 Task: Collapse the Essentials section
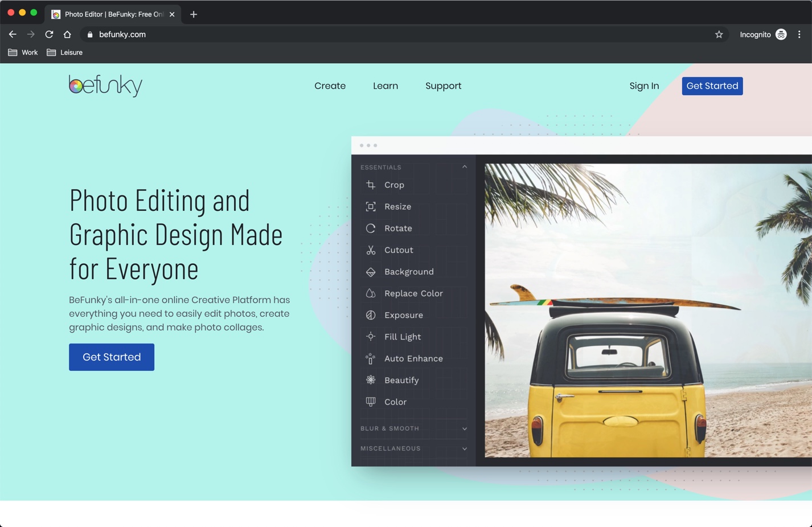pos(465,167)
